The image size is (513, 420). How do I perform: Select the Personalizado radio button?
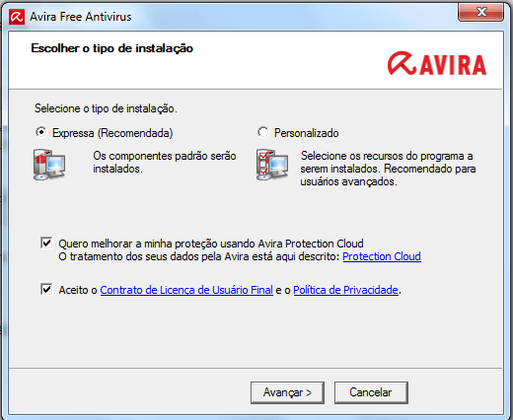click(x=263, y=132)
